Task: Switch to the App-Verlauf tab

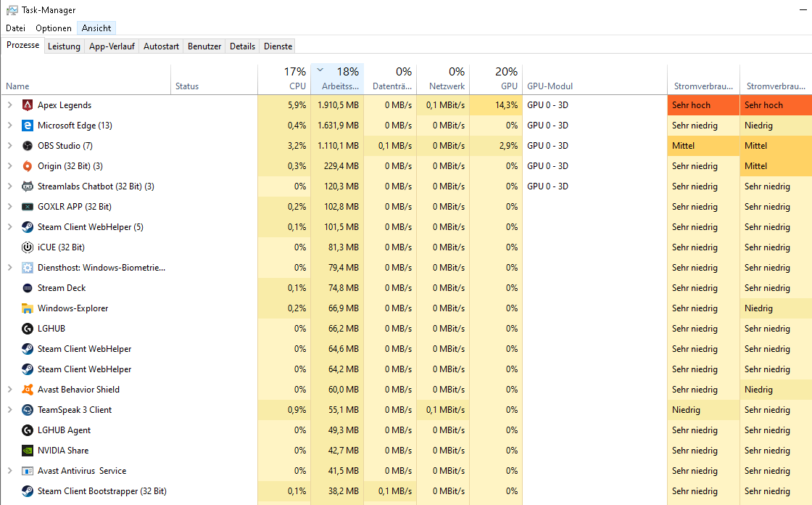Action: click(112, 46)
